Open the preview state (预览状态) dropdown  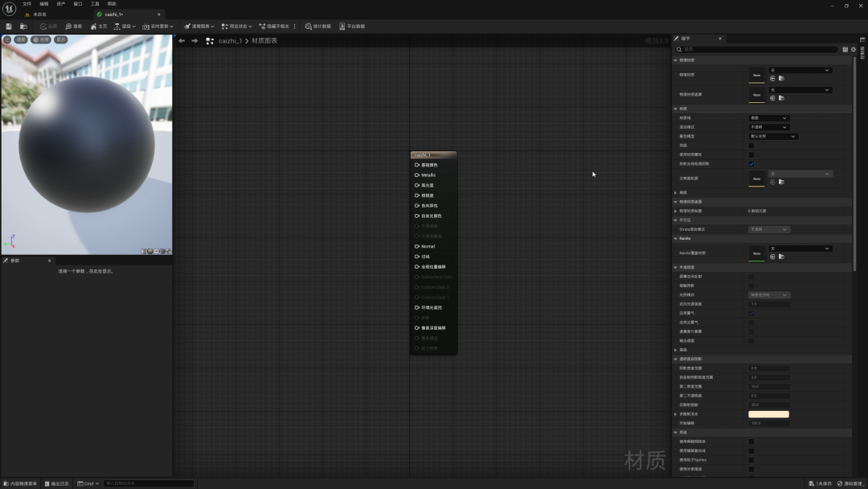[236, 26]
